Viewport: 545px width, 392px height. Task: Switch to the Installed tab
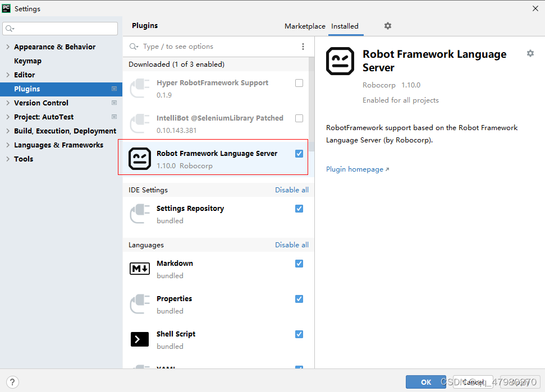(345, 26)
